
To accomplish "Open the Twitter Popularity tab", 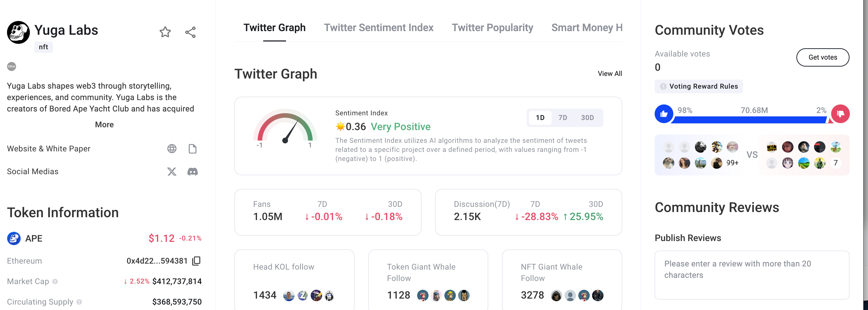I will pyautogui.click(x=492, y=27).
